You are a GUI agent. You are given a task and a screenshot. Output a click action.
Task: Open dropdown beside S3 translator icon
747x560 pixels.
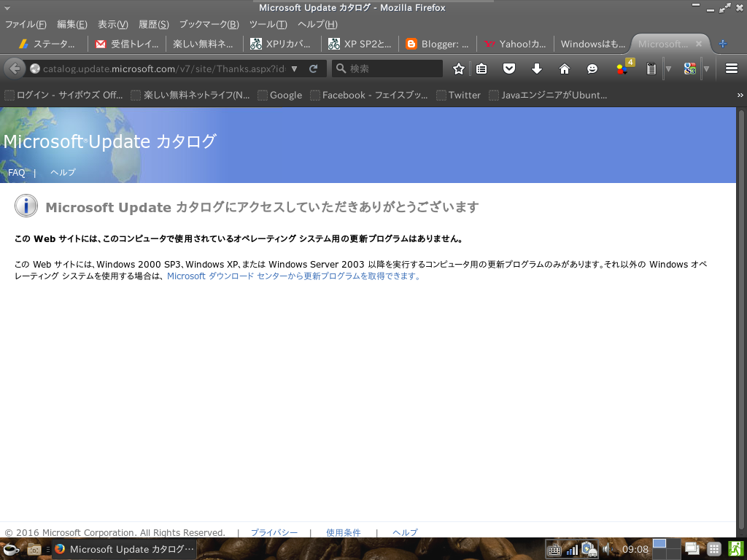click(x=706, y=69)
